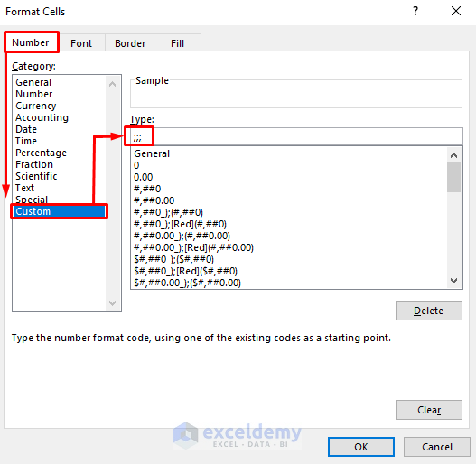Select the 0.00 format code
This screenshot has height=464, width=476.
click(144, 177)
